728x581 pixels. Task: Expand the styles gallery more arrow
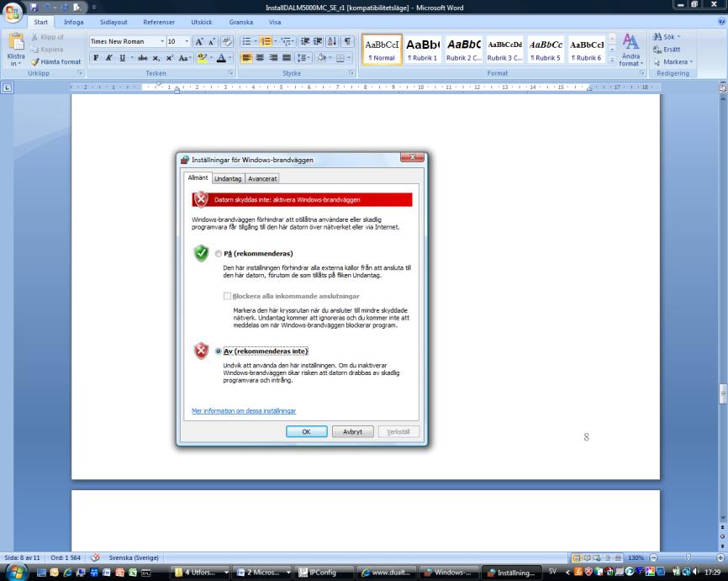click(612, 60)
